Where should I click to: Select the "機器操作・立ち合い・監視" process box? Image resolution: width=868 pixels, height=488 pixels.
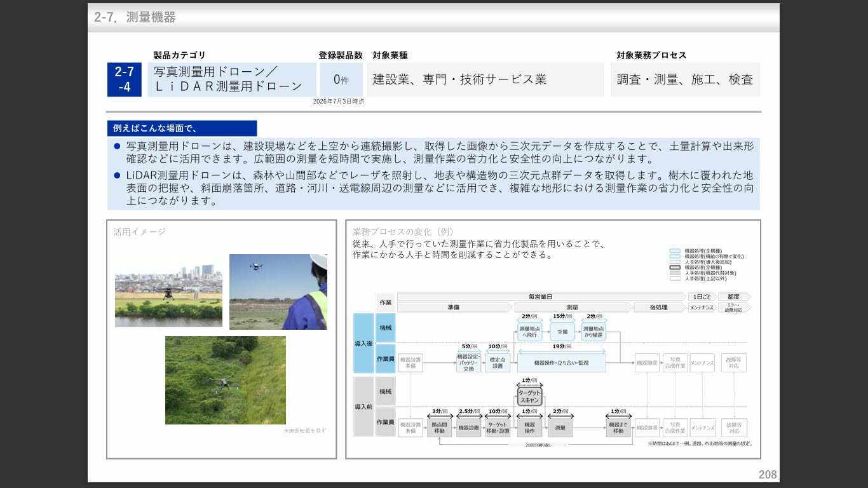[561, 363]
